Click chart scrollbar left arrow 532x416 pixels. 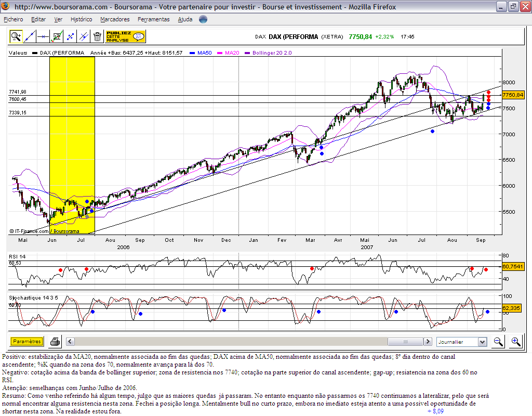pos(70,342)
